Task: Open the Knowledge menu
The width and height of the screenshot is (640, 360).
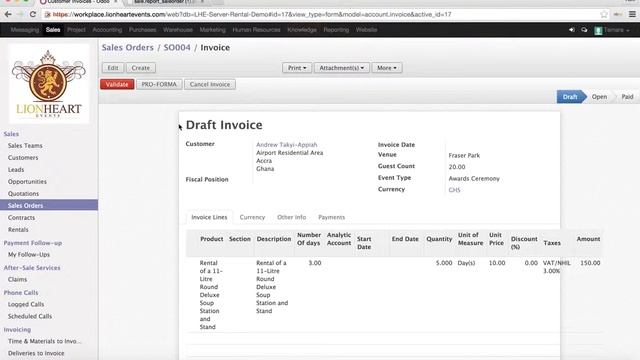Action: click(302, 30)
